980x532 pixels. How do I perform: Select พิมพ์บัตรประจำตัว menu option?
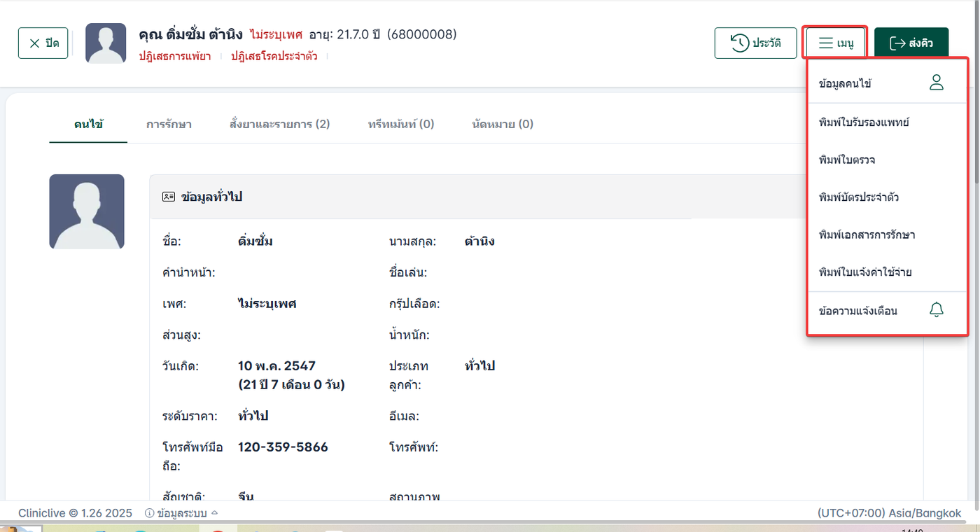click(x=887, y=197)
